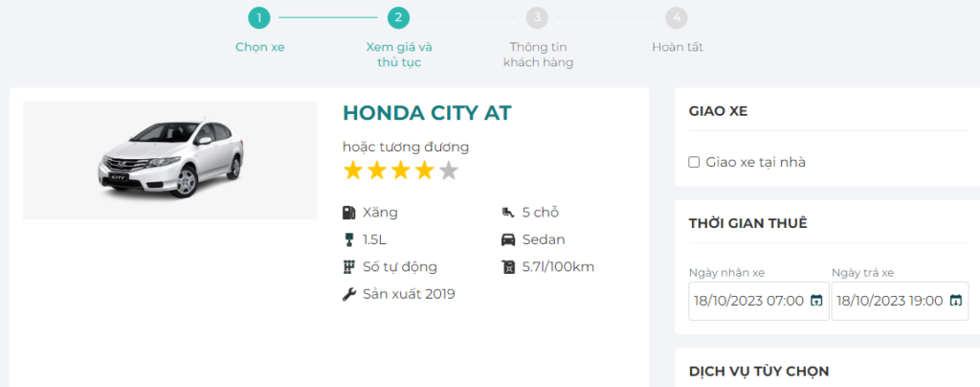
Task: Click the pickup date field 18/10/2023 07:00
Action: coord(748,301)
